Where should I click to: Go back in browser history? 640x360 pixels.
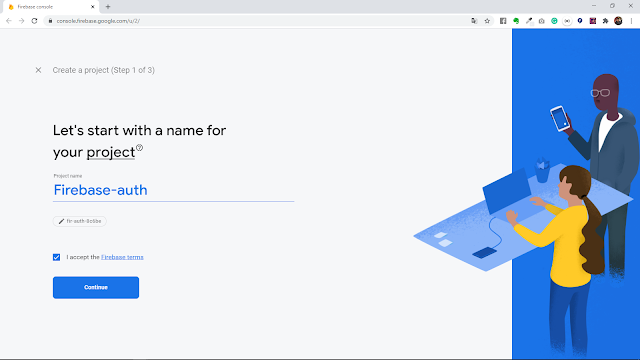(x=9, y=21)
